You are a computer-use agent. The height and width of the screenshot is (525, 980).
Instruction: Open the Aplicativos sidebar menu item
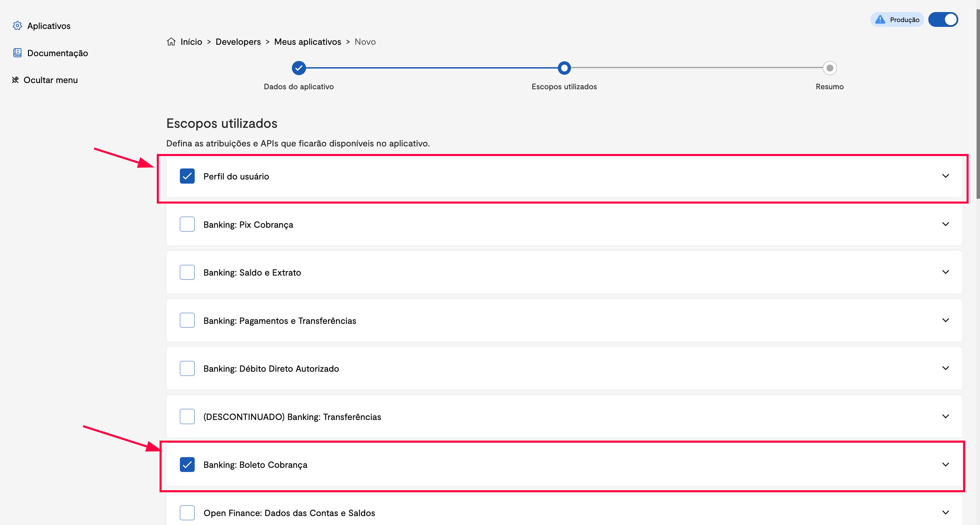(x=41, y=25)
